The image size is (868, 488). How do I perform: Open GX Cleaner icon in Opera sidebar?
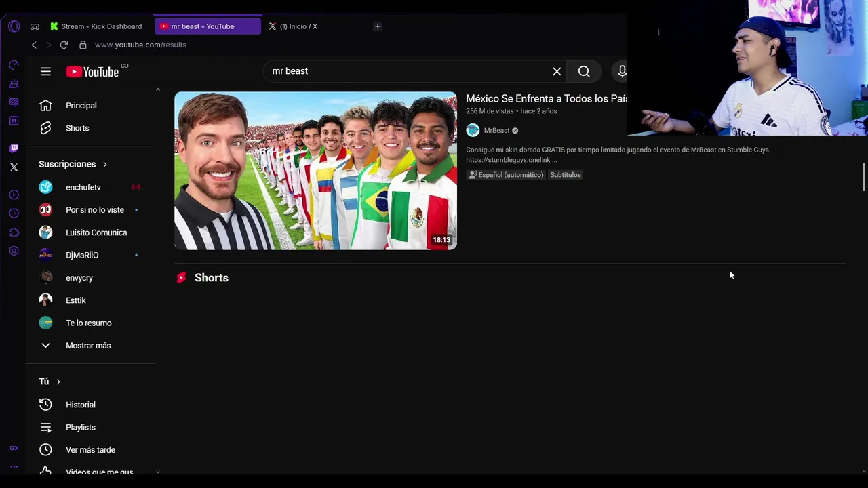point(14,84)
